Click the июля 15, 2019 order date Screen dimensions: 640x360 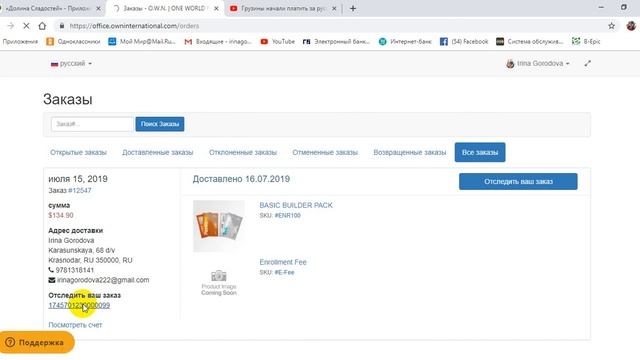pyautogui.click(x=78, y=179)
